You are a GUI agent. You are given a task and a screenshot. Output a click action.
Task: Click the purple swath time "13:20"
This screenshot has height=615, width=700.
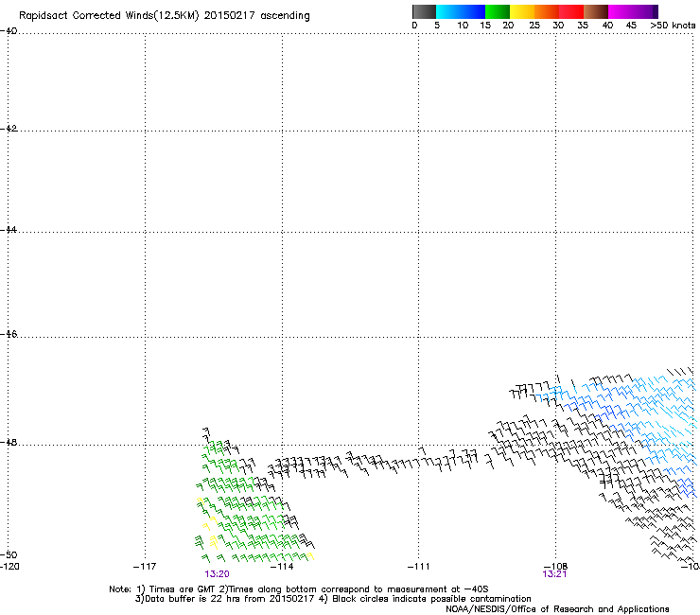pyautogui.click(x=217, y=574)
